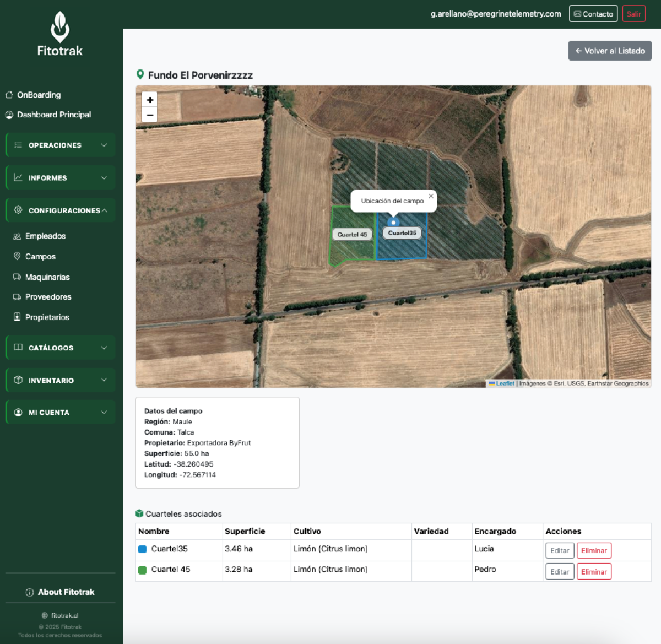Click Eliminar for Cuartel 45
661x644 pixels.
[x=594, y=572]
